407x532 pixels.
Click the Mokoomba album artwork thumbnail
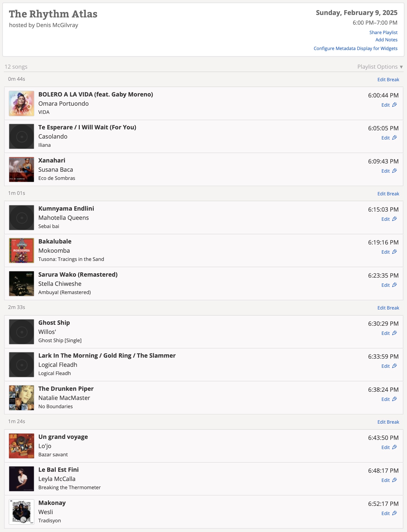pos(22,251)
